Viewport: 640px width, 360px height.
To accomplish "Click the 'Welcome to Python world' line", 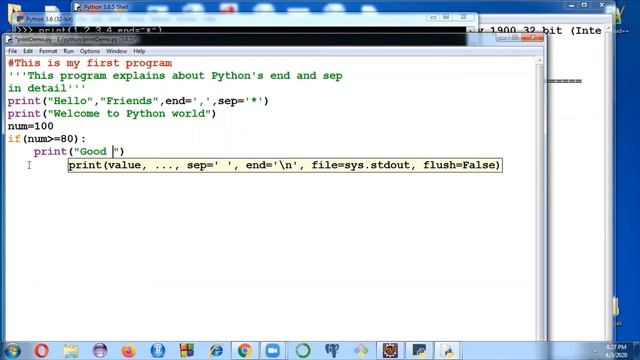I will (x=112, y=114).
